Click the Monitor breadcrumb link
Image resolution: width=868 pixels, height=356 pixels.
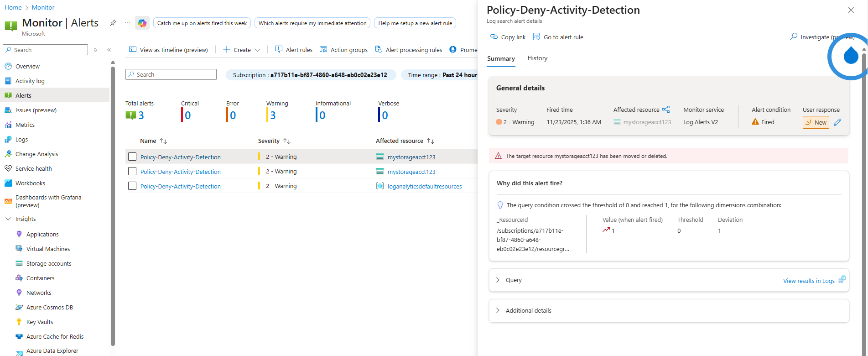(43, 7)
